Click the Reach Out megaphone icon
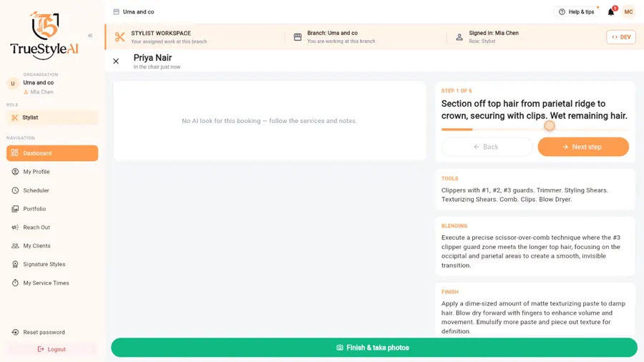Screen dimensions: 644x362 tap(15, 228)
